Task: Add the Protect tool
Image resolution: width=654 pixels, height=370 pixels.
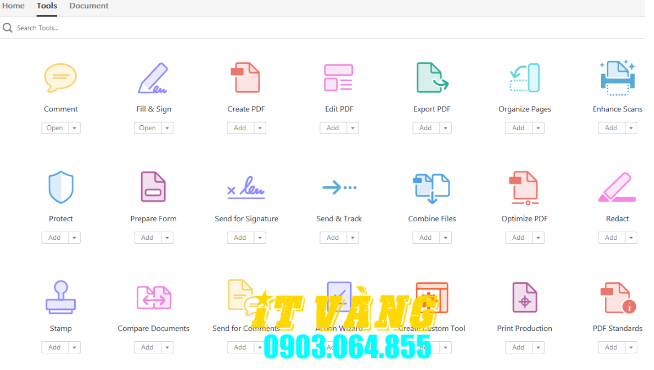Action: pyautogui.click(x=55, y=238)
